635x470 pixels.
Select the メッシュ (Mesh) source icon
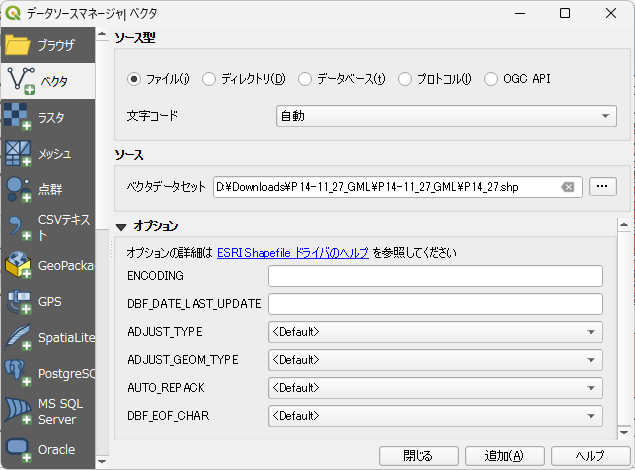tap(18, 153)
